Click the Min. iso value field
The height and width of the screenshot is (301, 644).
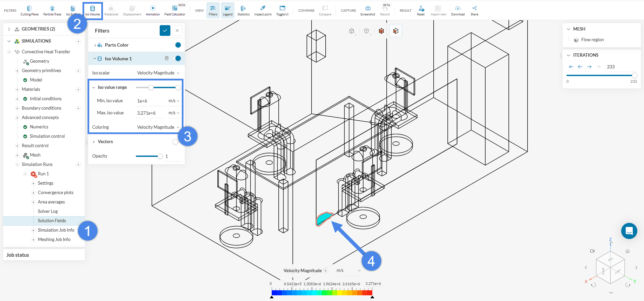150,101
